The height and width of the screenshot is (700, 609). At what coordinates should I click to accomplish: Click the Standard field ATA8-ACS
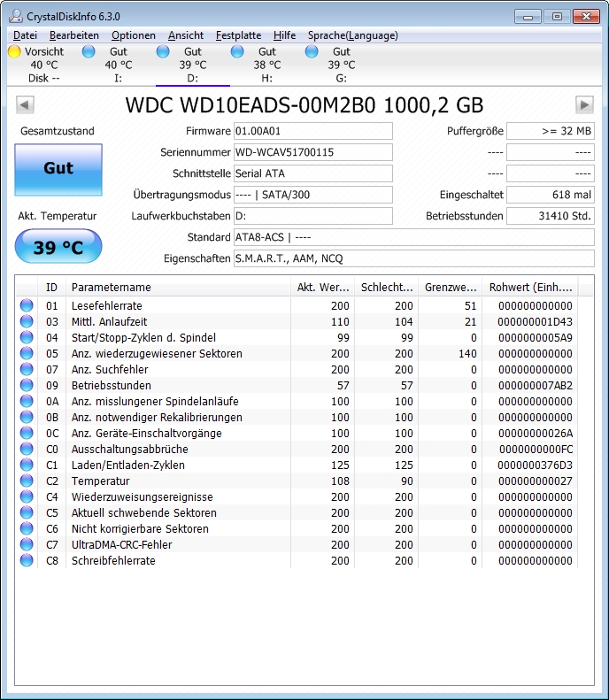[414, 237]
